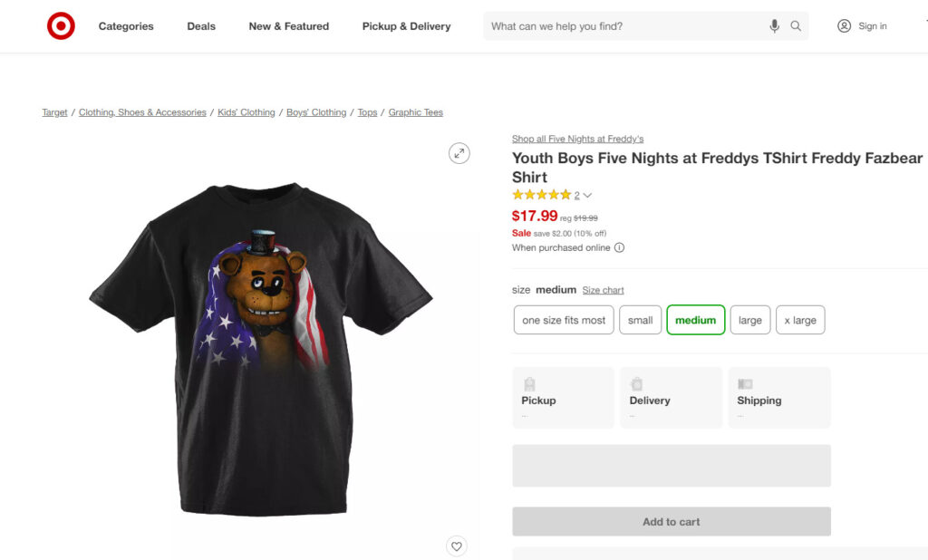Image resolution: width=928 pixels, height=560 pixels.
Task: Click the five-star rating display
Action: (542, 194)
